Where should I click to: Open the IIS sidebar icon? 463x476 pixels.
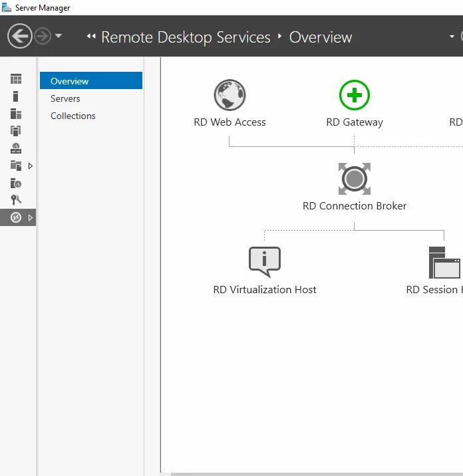click(x=16, y=183)
